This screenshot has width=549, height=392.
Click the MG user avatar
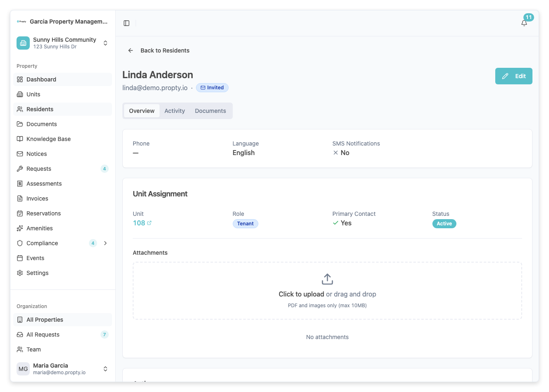pos(23,369)
